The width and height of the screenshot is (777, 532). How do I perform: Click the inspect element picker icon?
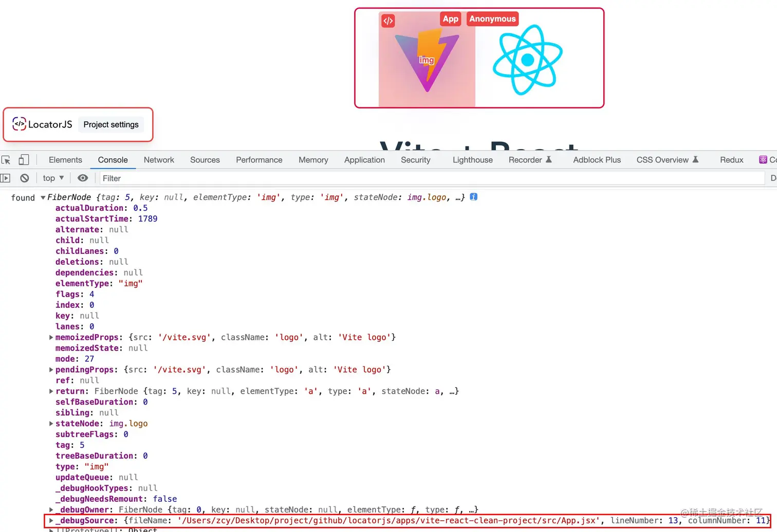6,160
